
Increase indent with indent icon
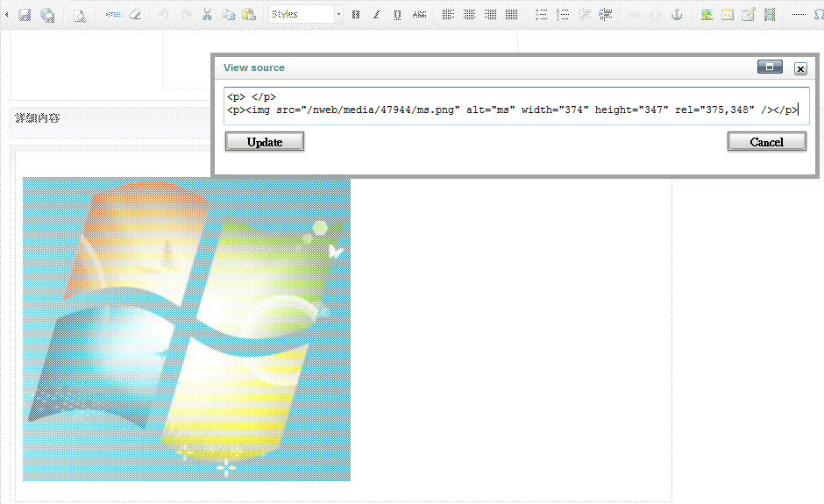[606, 15]
